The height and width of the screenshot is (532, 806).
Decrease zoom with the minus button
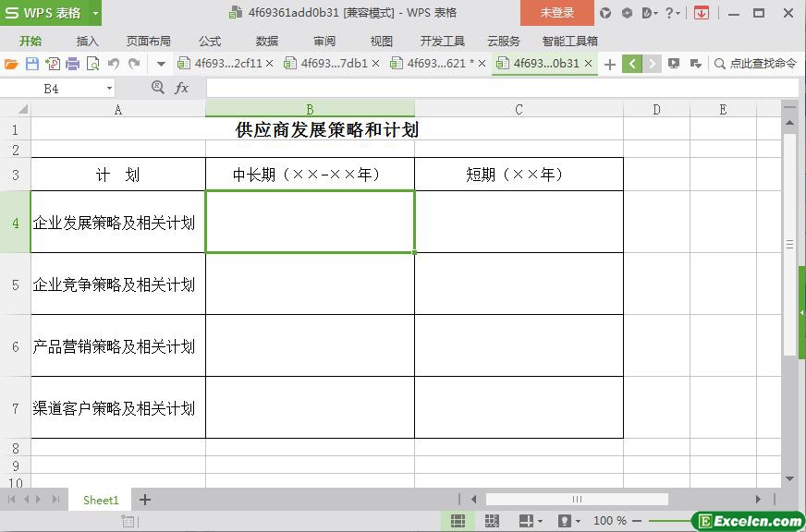[x=637, y=521]
